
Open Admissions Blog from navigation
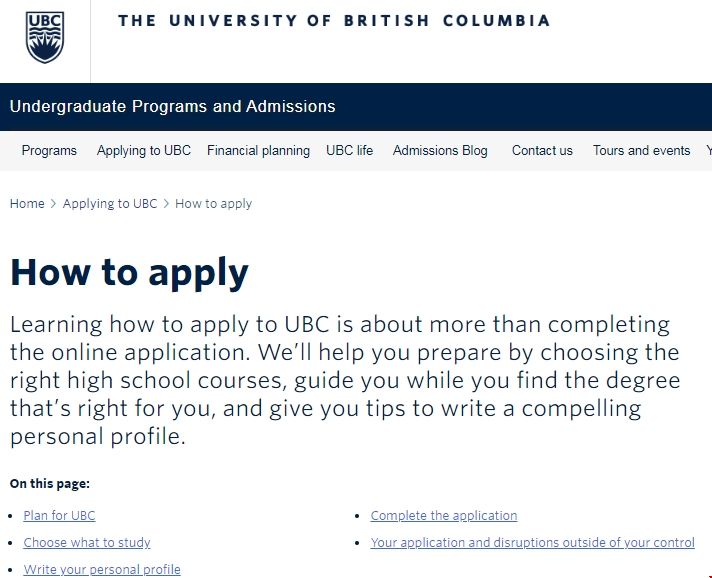coord(440,151)
